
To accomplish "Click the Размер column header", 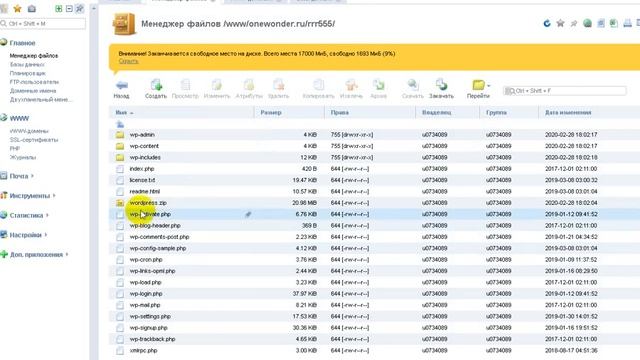I will click(289, 113).
